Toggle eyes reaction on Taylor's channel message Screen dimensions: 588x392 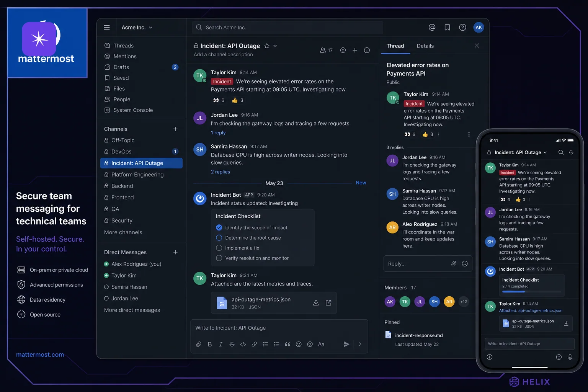click(x=219, y=100)
